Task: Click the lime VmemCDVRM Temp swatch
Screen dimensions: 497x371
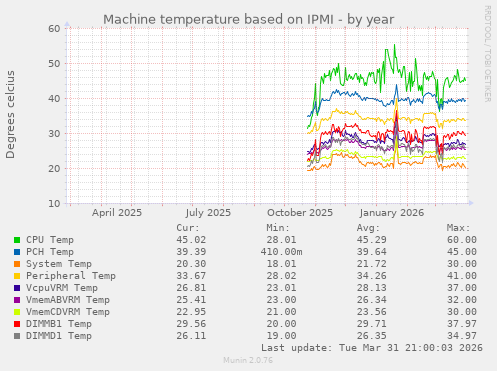Action: (x=17, y=312)
